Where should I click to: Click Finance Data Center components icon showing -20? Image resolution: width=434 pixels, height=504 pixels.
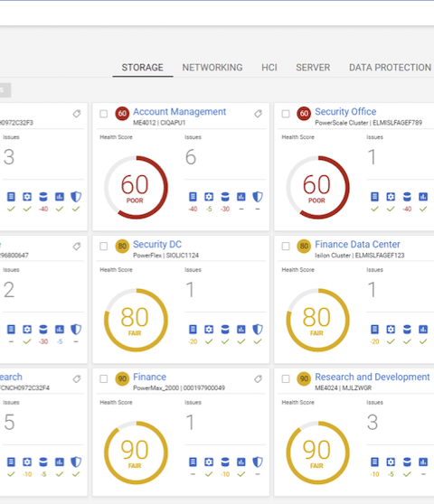point(374,329)
